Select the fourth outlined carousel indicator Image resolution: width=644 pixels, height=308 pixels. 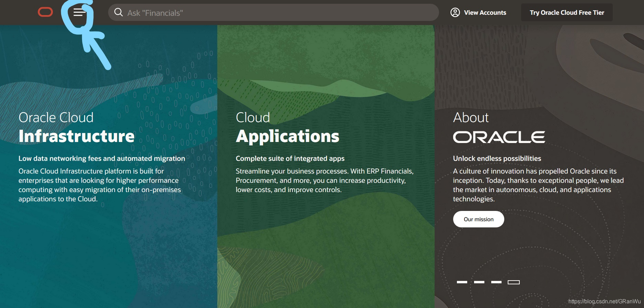coord(514,282)
